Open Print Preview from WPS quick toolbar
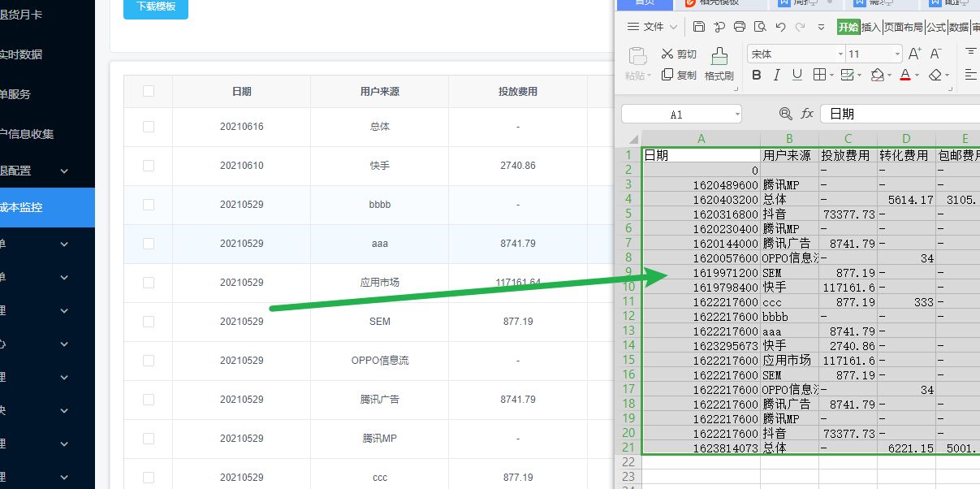The image size is (980, 489). pyautogui.click(x=760, y=27)
